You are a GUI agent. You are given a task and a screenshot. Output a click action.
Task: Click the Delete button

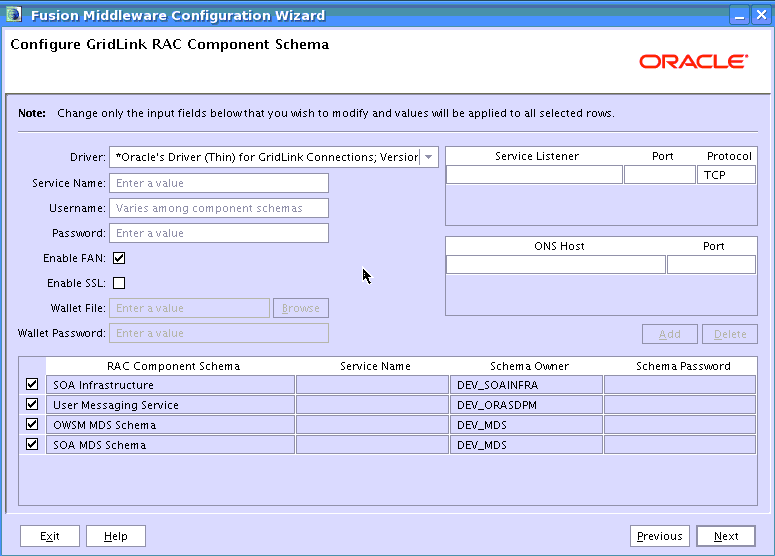[730, 334]
